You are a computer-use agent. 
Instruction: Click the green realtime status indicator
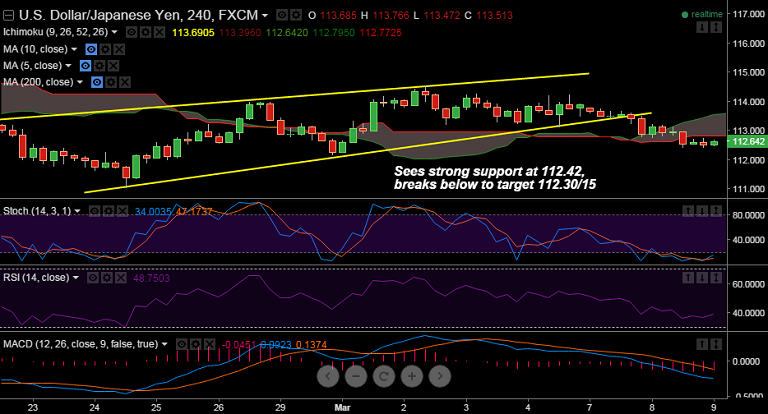point(702,15)
